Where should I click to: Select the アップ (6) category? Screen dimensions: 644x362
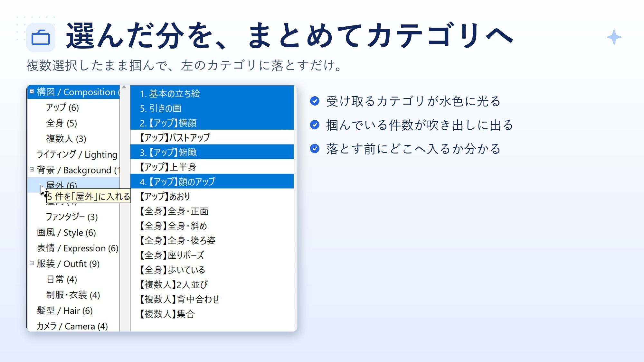tap(62, 107)
